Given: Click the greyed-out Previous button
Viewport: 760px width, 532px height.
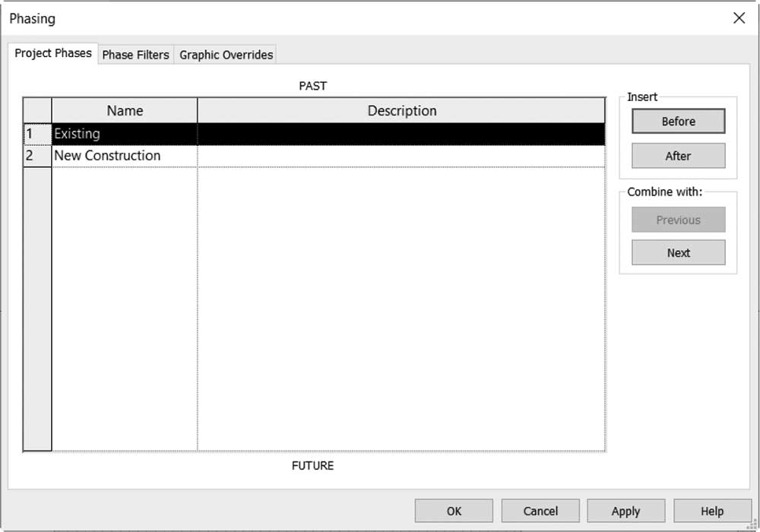Looking at the screenshot, I should tap(678, 220).
